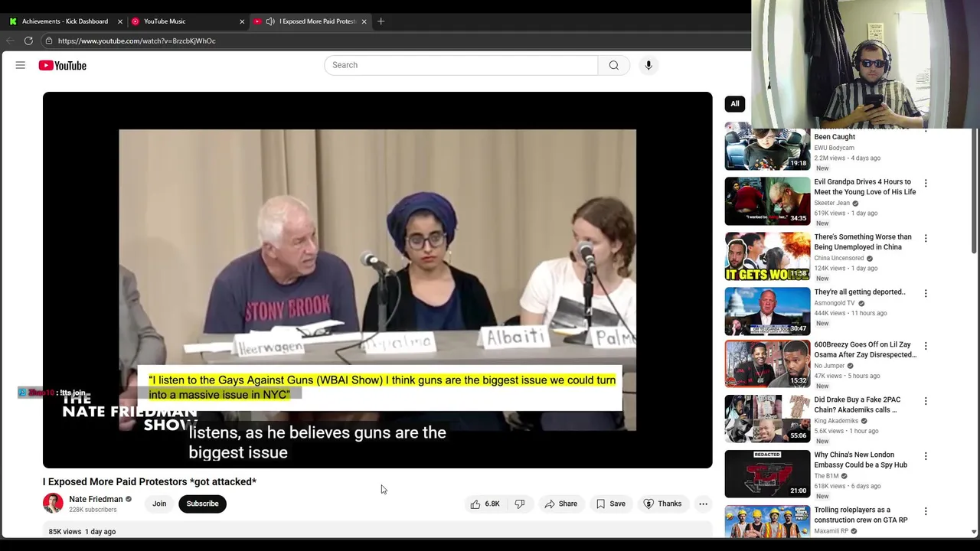Open title Evil Grandpa Drives 4 Hours
The height and width of the screenshot is (551, 980).
click(864, 187)
